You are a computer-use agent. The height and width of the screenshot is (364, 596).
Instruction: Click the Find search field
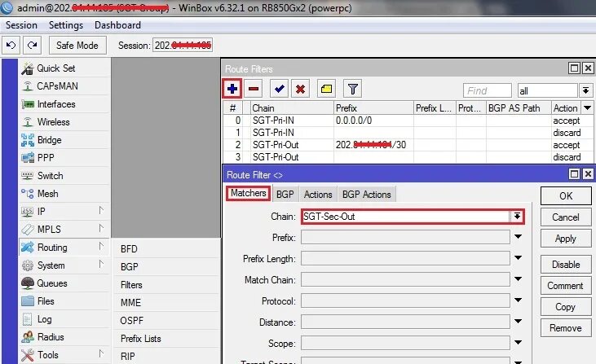coord(488,90)
